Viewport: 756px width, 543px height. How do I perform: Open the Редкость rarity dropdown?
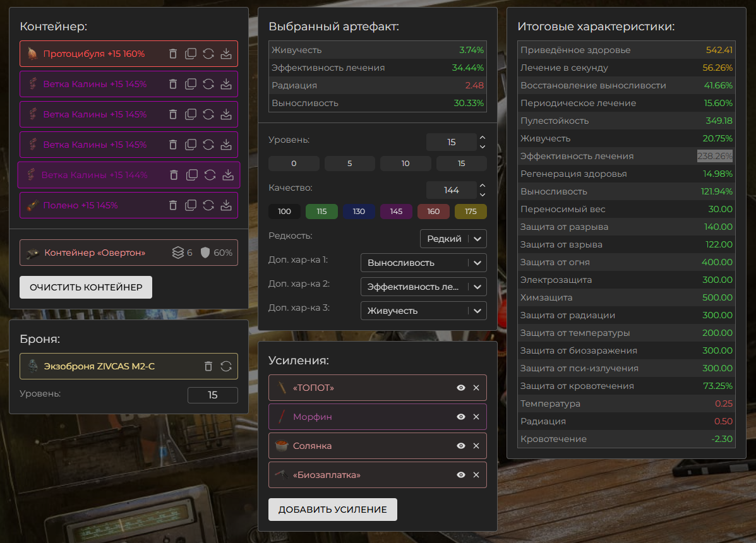coord(453,239)
